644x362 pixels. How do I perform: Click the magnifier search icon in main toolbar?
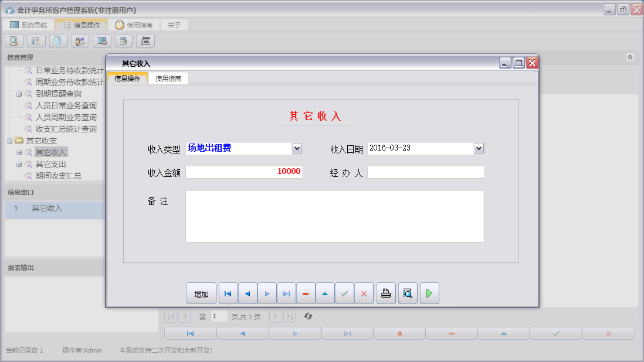point(14,41)
